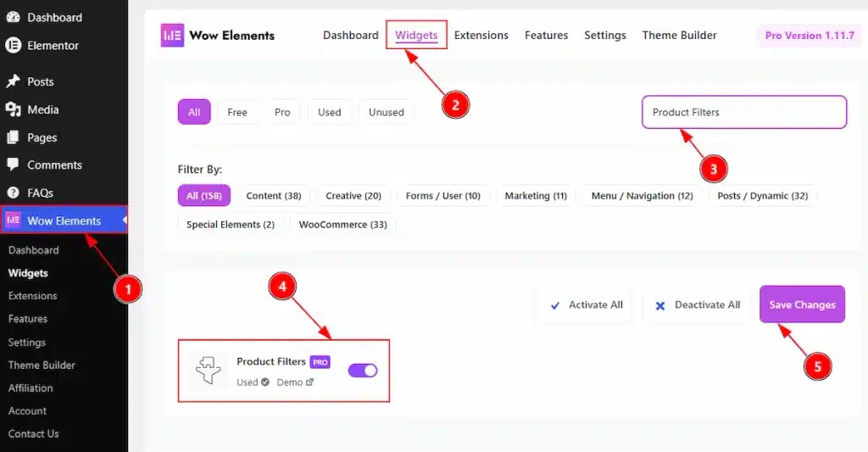Open Affiliation in sidebar submenu

pyautogui.click(x=31, y=388)
